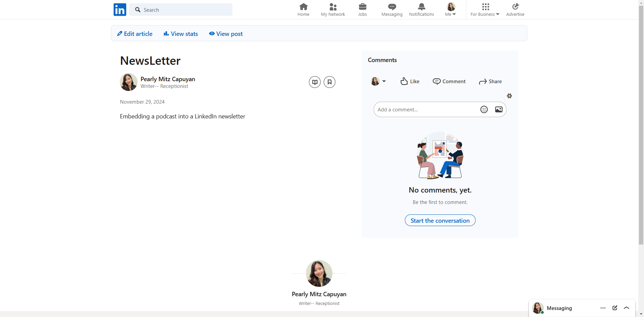Click the Comment button
Viewport: 644px width, 317px height.
[x=449, y=81]
